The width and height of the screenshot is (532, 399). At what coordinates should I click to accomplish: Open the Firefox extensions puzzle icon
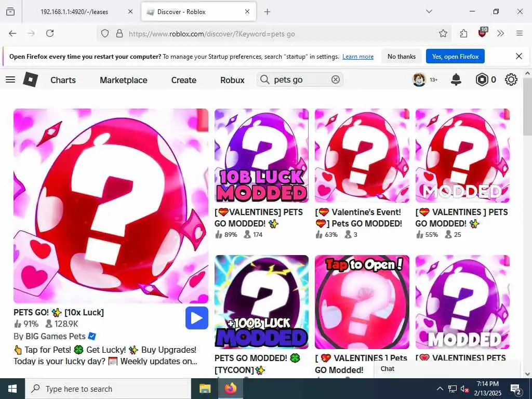pyautogui.click(x=463, y=33)
